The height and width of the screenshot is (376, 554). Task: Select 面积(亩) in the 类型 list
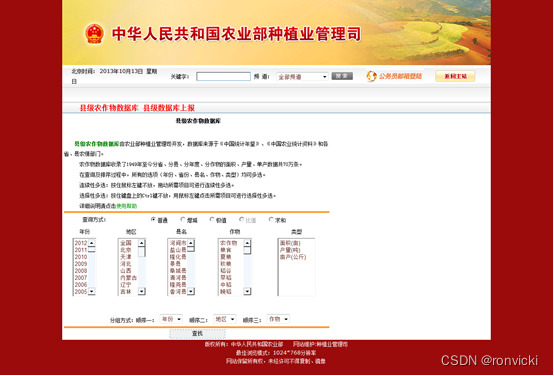(290, 243)
